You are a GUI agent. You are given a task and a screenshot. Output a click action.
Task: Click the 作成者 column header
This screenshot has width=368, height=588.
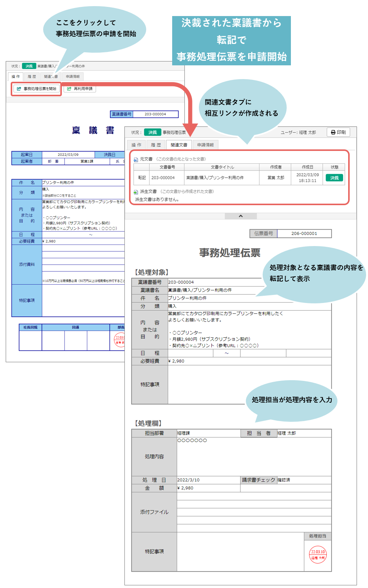(276, 167)
